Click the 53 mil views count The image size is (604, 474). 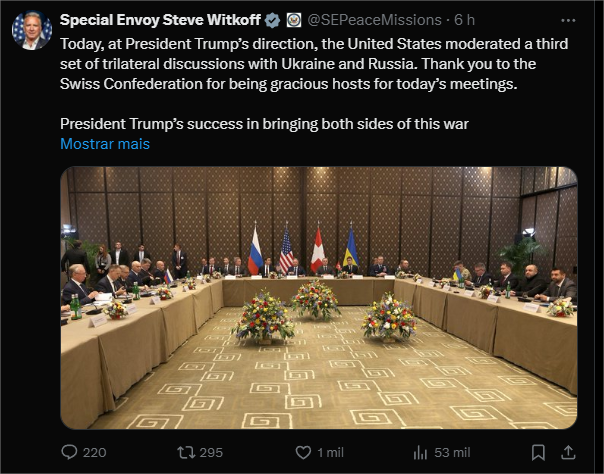445,452
